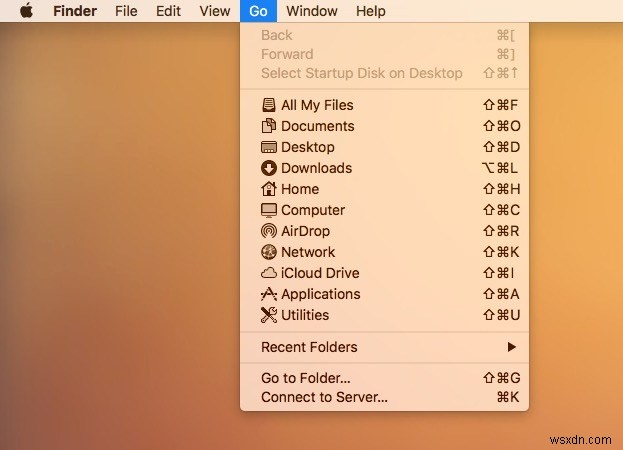This screenshot has height=450, width=623.
Task: Click the iCloud Drive cloud icon
Action: coord(269,273)
